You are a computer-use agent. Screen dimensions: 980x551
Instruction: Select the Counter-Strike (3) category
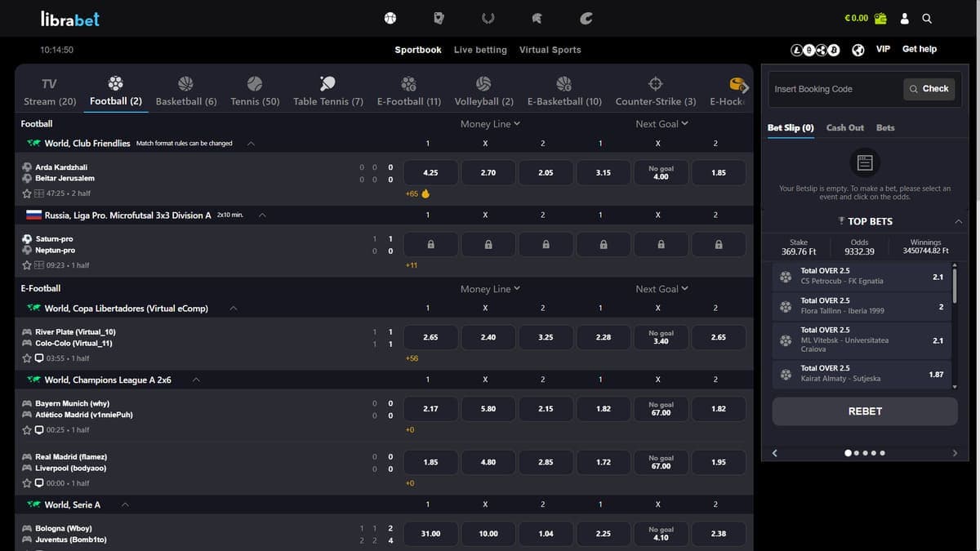[x=656, y=91]
